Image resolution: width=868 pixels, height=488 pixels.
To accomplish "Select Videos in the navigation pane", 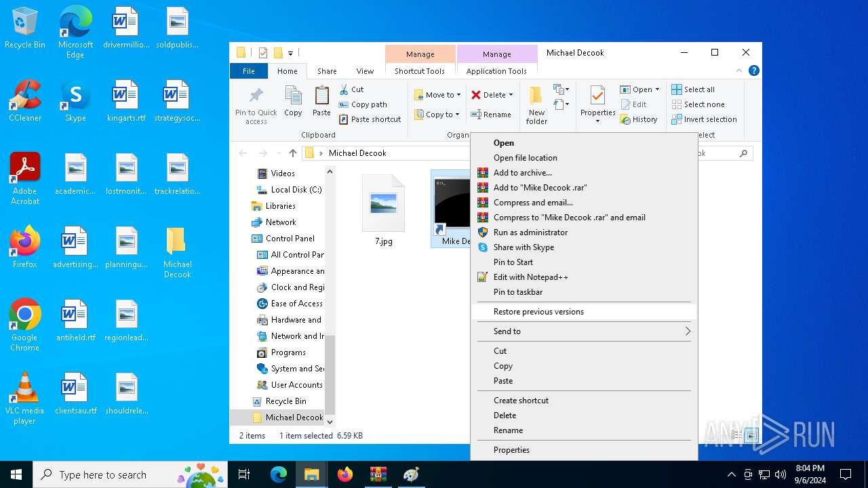I will click(283, 174).
